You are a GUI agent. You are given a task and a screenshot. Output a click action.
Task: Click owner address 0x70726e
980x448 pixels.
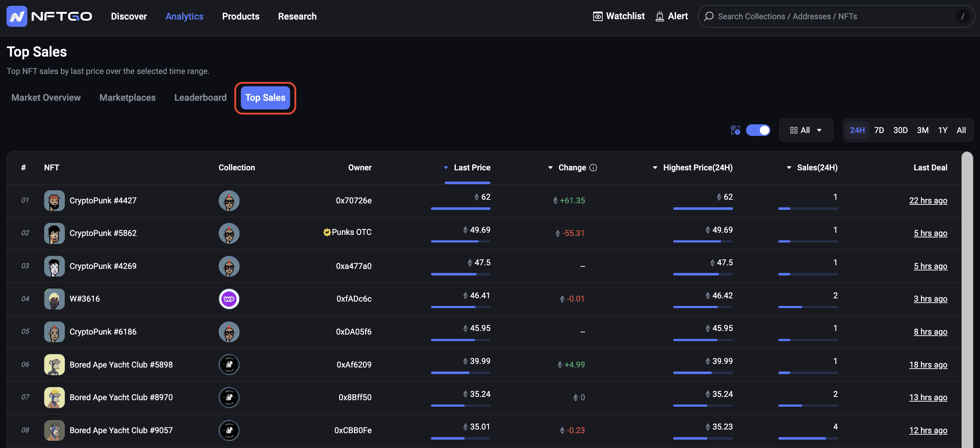pos(354,200)
